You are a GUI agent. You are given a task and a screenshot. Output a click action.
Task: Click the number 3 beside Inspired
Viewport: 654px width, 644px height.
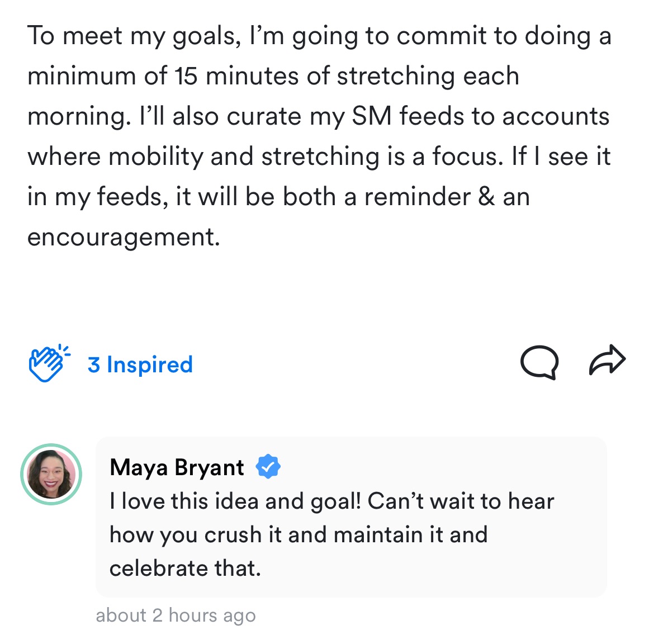(x=94, y=364)
